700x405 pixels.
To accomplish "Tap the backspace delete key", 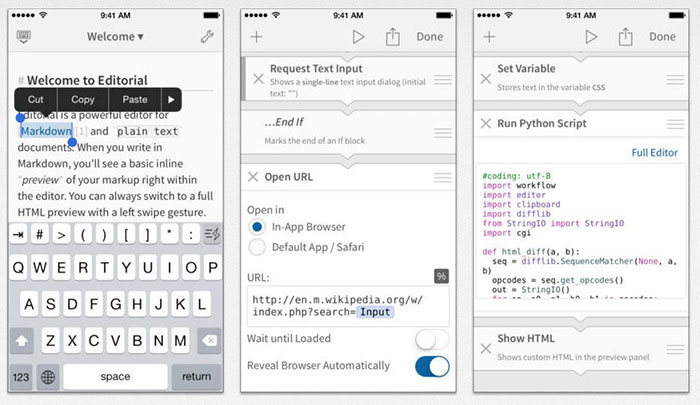I will pos(209,341).
